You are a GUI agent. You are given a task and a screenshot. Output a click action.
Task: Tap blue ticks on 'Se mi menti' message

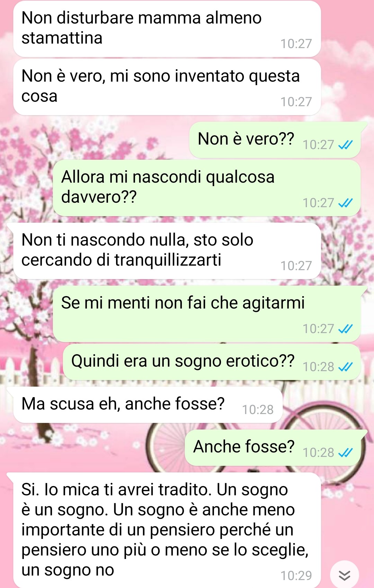(345, 329)
